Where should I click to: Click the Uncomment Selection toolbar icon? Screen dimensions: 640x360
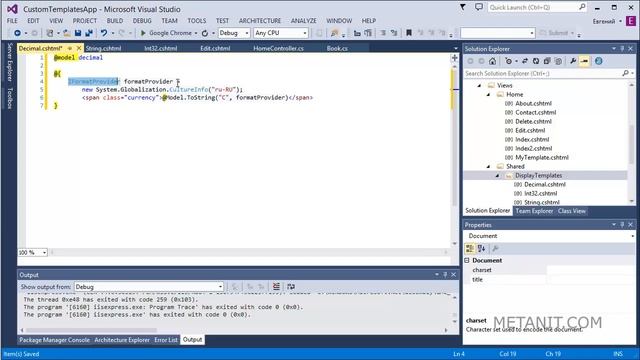pos(394,33)
